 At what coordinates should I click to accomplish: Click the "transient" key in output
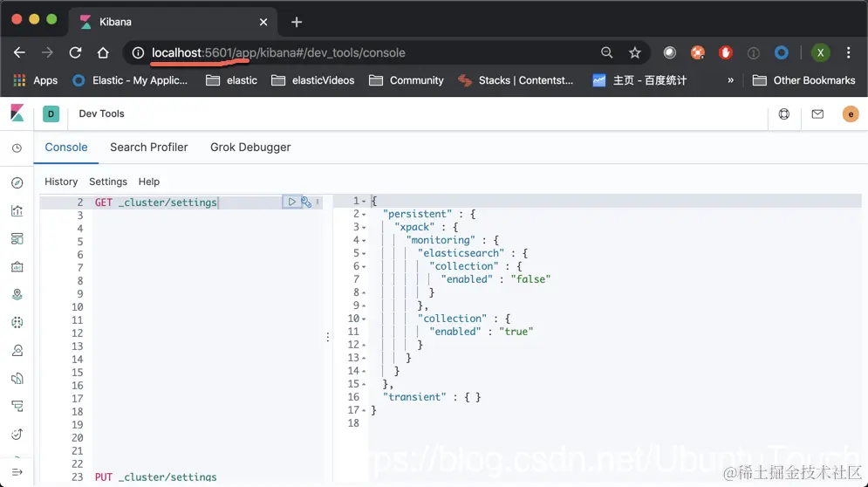(414, 397)
